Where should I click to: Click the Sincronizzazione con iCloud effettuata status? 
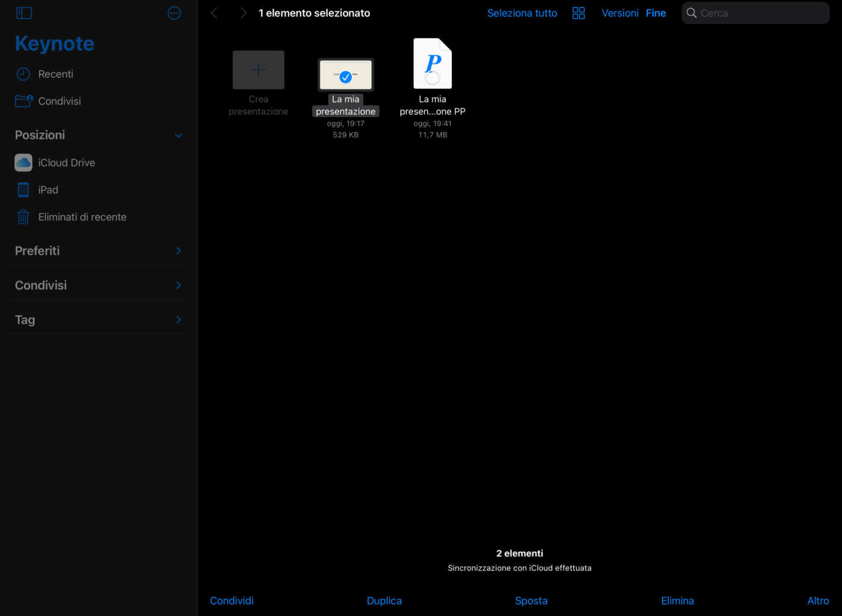point(520,568)
